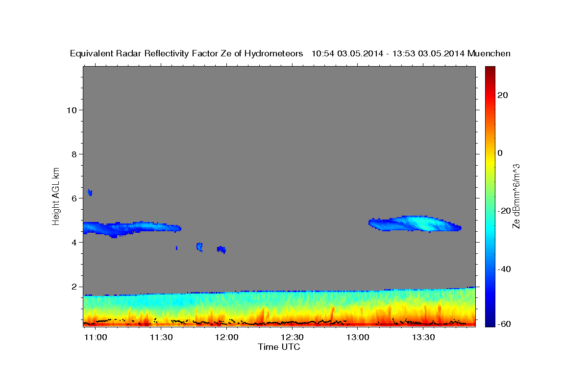Click the height tick label 2
This screenshot has width=588, height=392.
pyautogui.click(x=74, y=286)
